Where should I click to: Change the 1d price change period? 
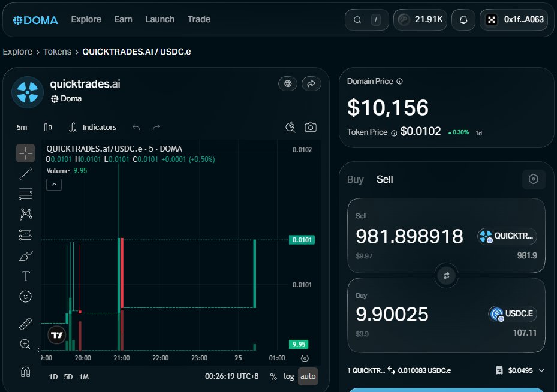click(478, 134)
